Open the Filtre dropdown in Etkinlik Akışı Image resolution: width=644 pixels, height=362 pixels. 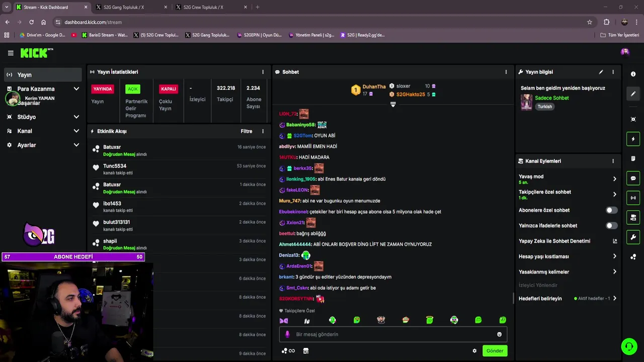point(247,131)
